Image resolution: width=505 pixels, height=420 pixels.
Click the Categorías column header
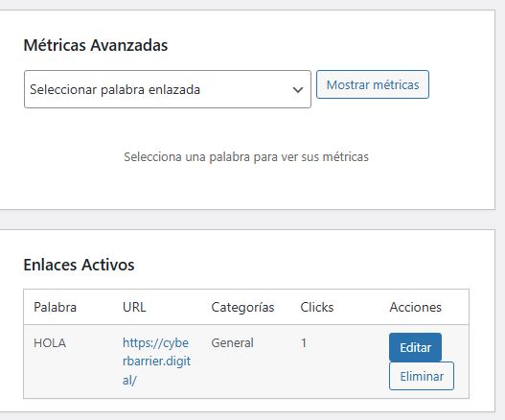(x=242, y=307)
